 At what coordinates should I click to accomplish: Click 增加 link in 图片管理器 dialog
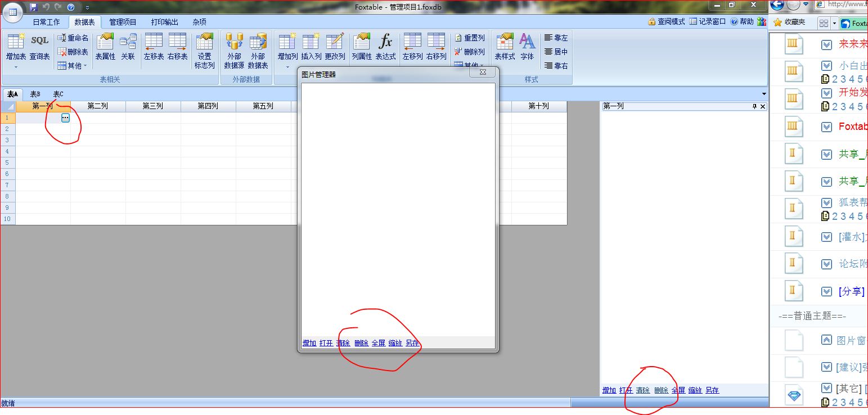[309, 343]
